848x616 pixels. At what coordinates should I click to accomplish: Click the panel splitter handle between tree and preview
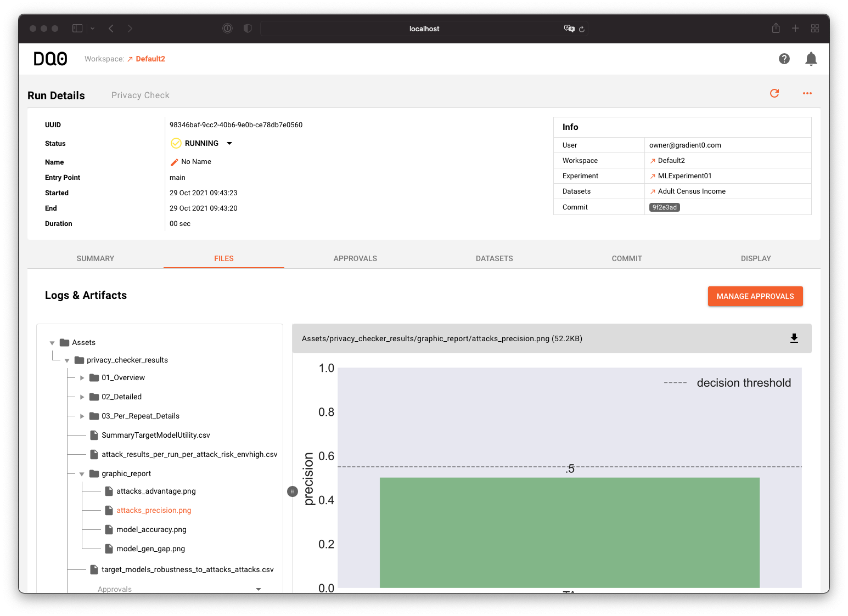point(293,491)
